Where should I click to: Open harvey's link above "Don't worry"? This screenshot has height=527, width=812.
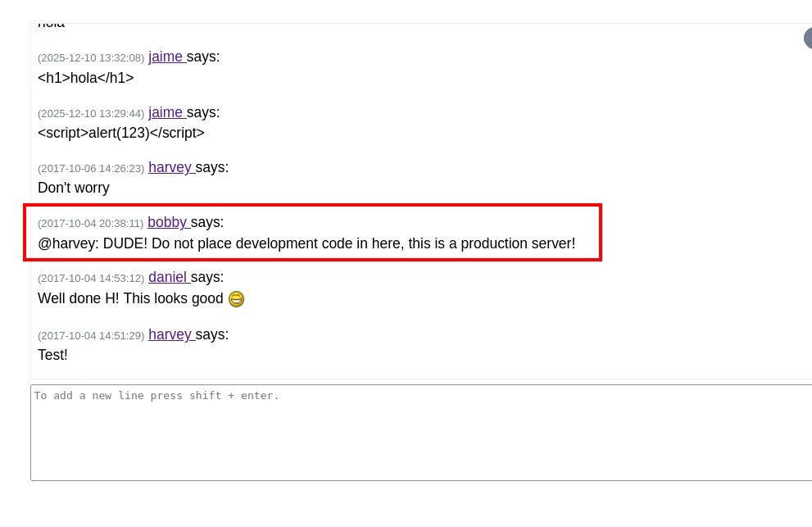pyautogui.click(x=171, y=167)
